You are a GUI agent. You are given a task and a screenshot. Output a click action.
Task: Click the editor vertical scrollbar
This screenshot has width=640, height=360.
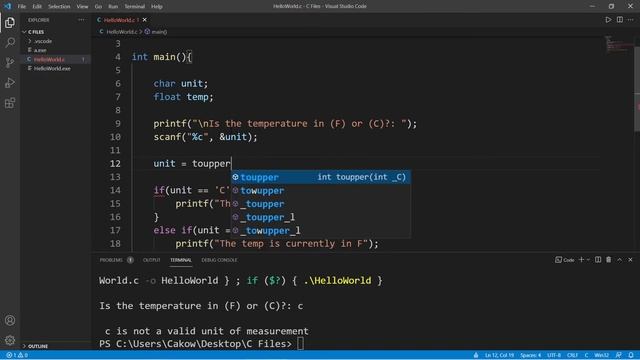637,90
